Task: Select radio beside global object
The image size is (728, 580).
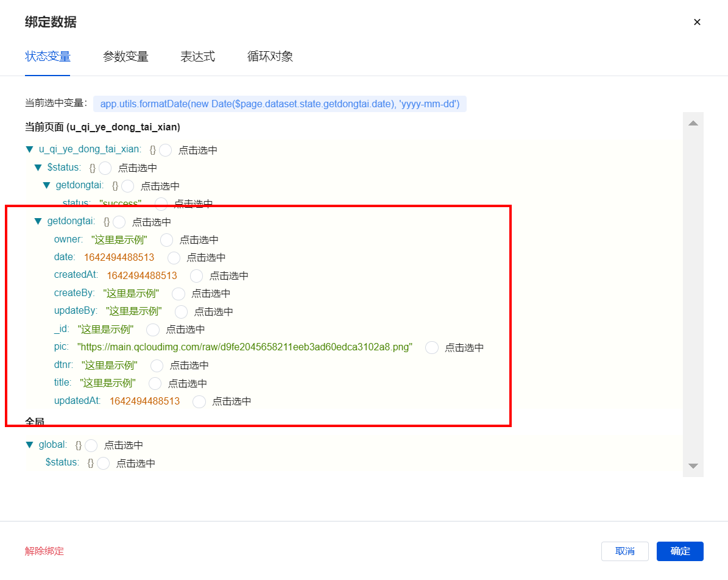Action: tap(91, 445)
